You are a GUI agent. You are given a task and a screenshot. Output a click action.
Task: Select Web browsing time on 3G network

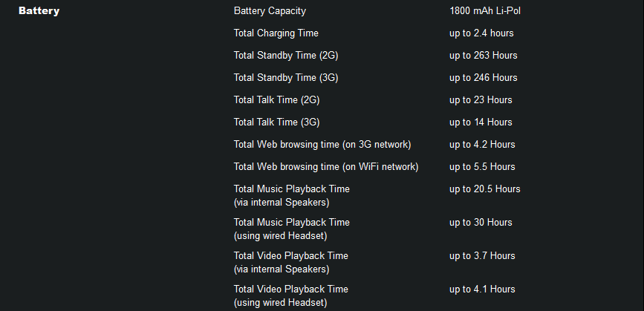(322, 145)
